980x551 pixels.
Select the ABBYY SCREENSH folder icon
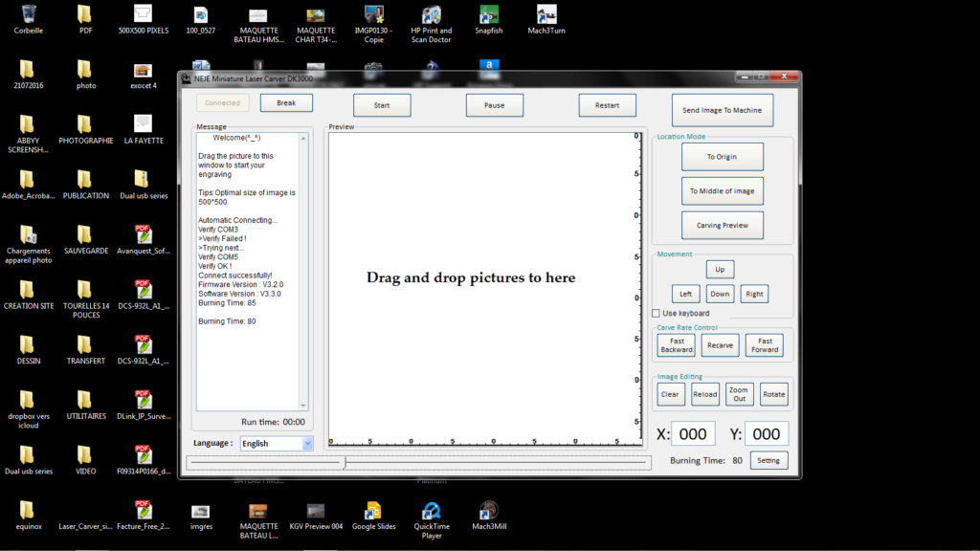click(x=28, y=134)
